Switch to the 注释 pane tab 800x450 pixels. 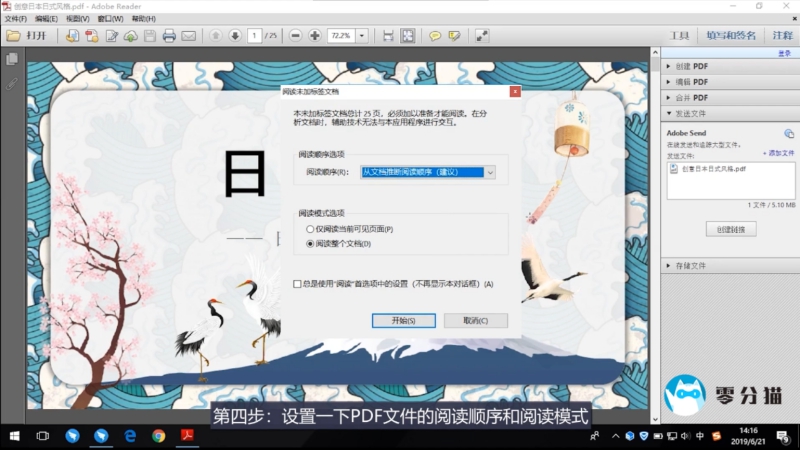[x=782, y=36]
